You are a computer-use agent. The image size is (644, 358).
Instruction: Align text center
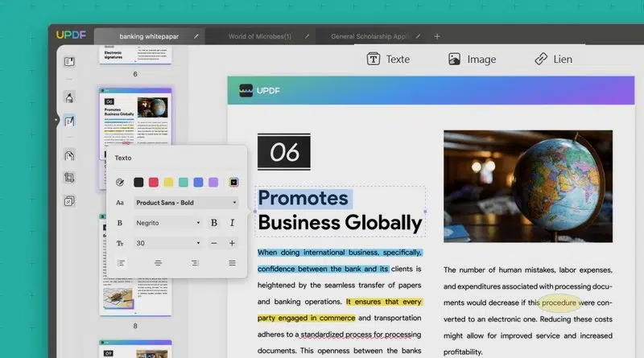pyautogui.click(x=158, y=263)
